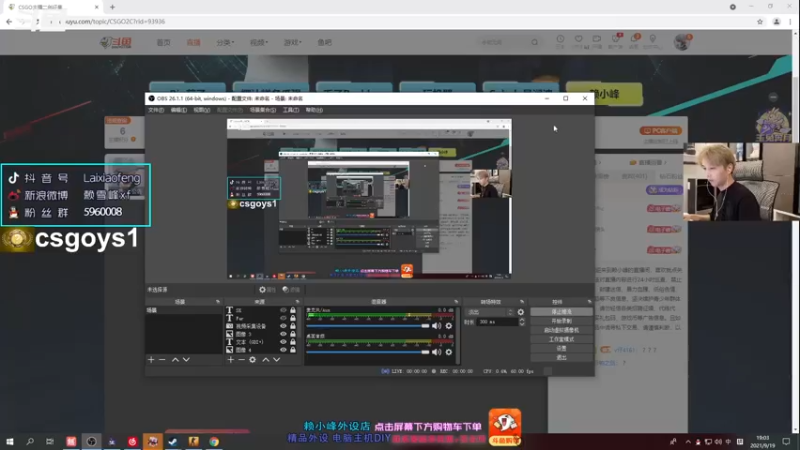
Task: Open the File menu in OBS
Action: click(x=156, y=110)
